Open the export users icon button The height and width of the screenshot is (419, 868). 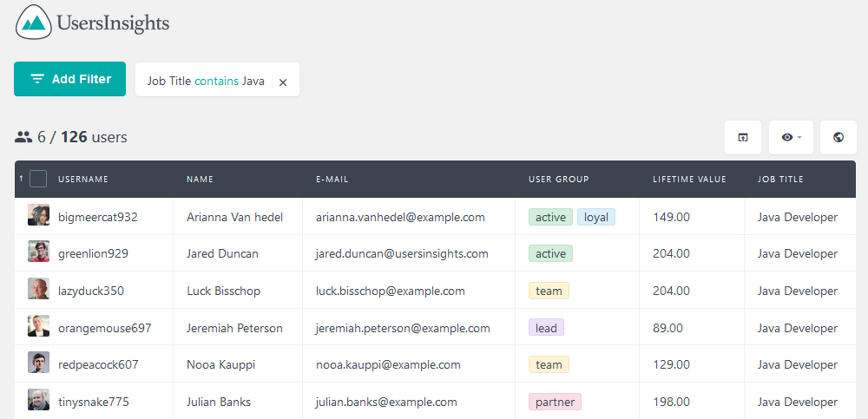[x=743, y=137]
